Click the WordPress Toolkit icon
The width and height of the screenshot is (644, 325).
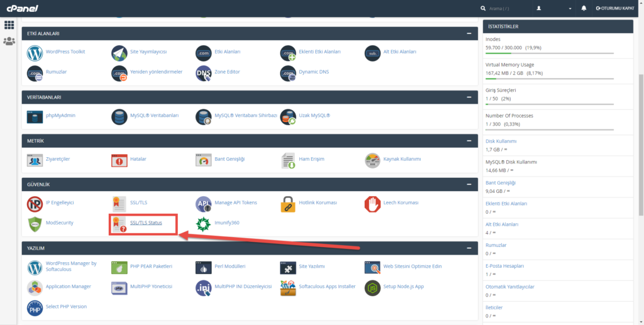(x=35, y=53)
